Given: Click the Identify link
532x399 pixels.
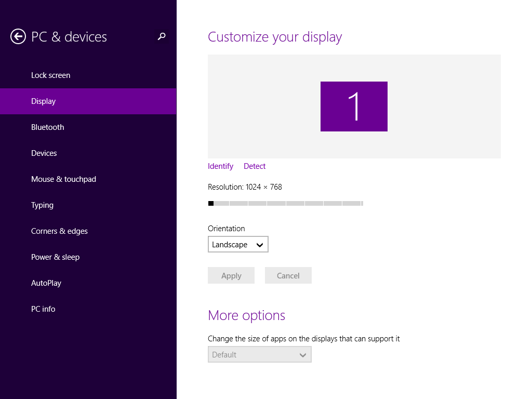Looking at the screenshot, I should 220,166.
